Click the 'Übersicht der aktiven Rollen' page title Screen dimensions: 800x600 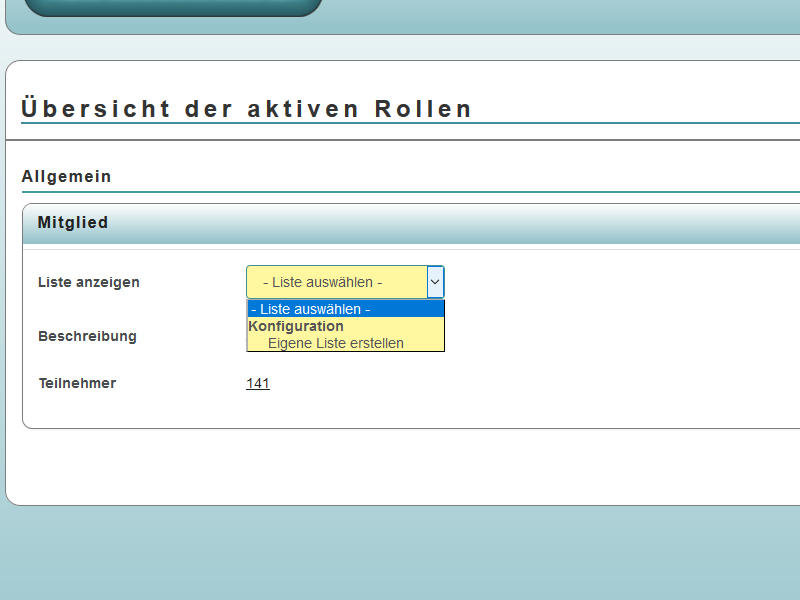coord(246,109)
